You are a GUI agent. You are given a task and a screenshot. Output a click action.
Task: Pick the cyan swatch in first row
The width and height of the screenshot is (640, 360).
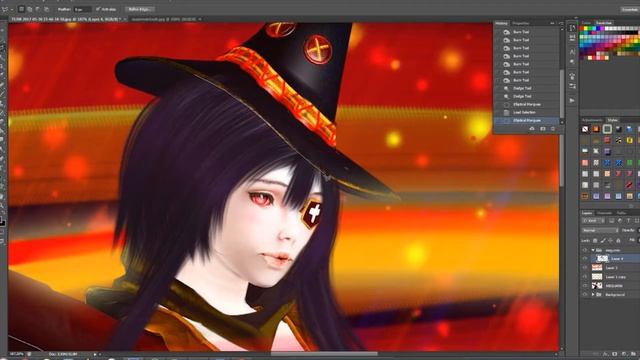pos(595,29)
